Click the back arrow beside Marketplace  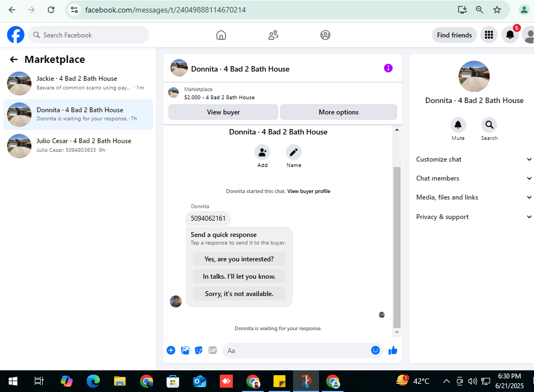[14, 60]
